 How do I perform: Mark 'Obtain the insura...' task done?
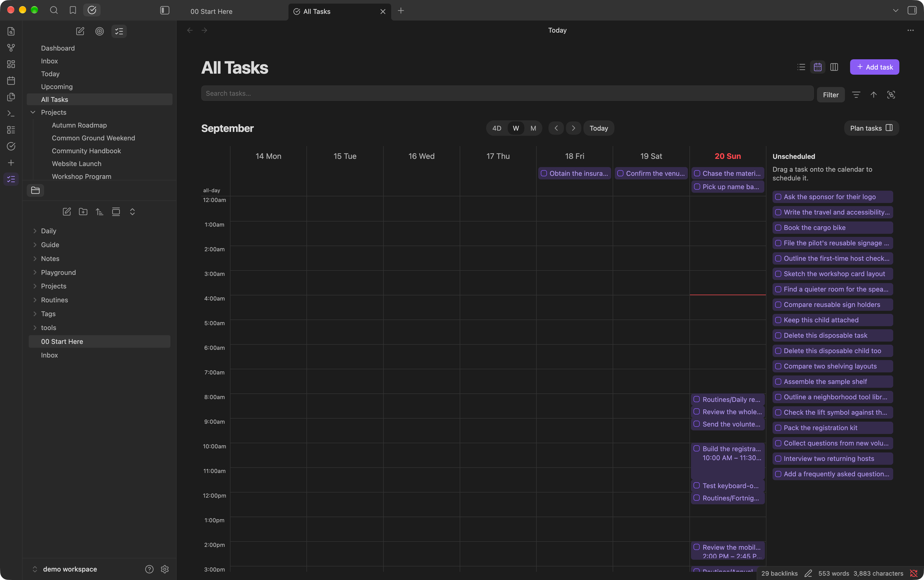(x=544, y=173)
